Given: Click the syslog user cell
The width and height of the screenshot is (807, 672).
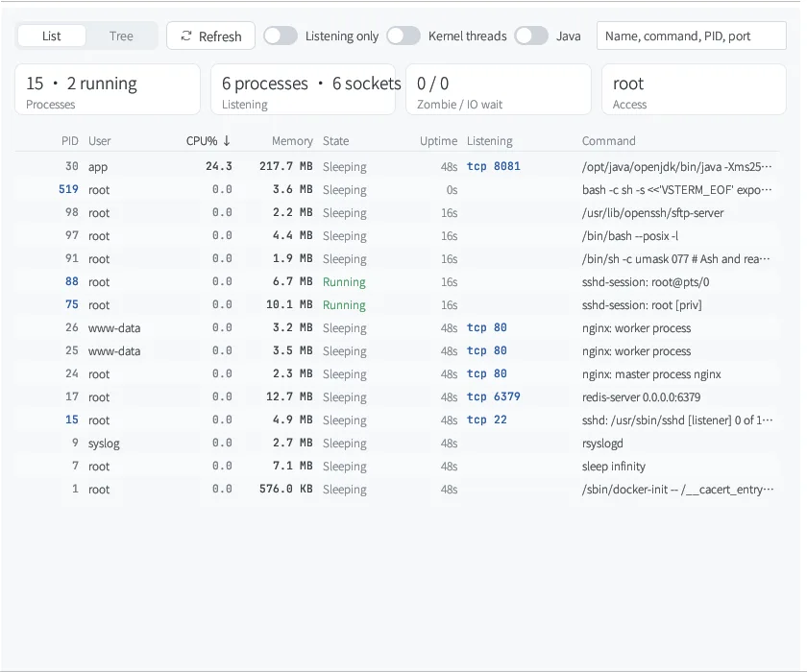Looking at the screenshot, I should [x=104, y=444].
